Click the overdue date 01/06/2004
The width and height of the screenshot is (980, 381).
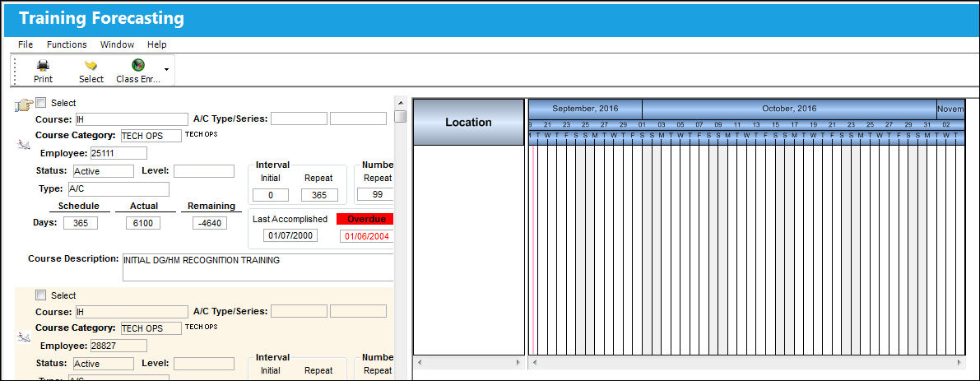pyautogui.click(x=367, y=236)
